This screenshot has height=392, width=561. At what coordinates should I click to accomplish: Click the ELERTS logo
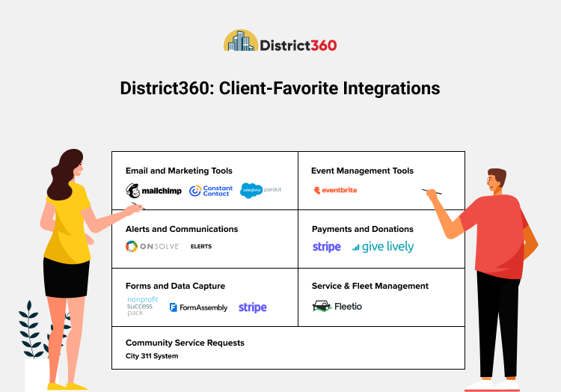201,246
